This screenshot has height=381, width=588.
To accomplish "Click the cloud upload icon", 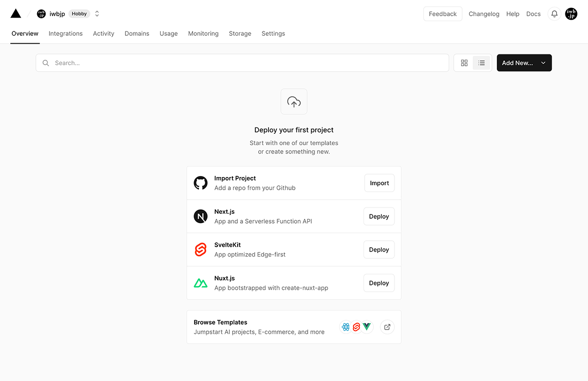I will tap(294, 102).
